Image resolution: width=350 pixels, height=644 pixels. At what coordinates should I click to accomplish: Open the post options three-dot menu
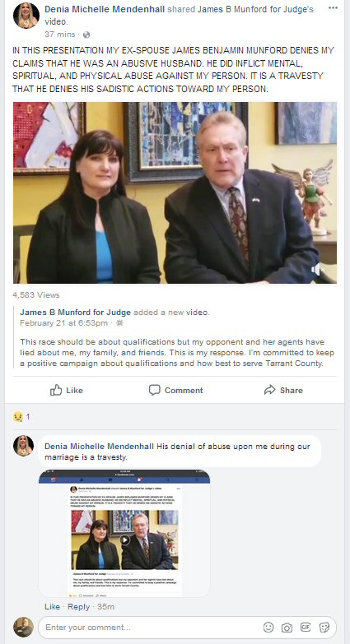click(333, 8)
